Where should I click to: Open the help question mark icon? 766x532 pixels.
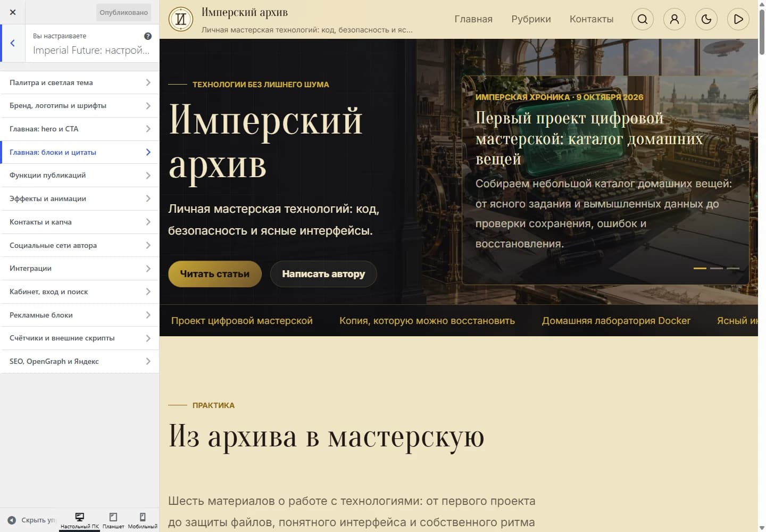pos(148,36)
